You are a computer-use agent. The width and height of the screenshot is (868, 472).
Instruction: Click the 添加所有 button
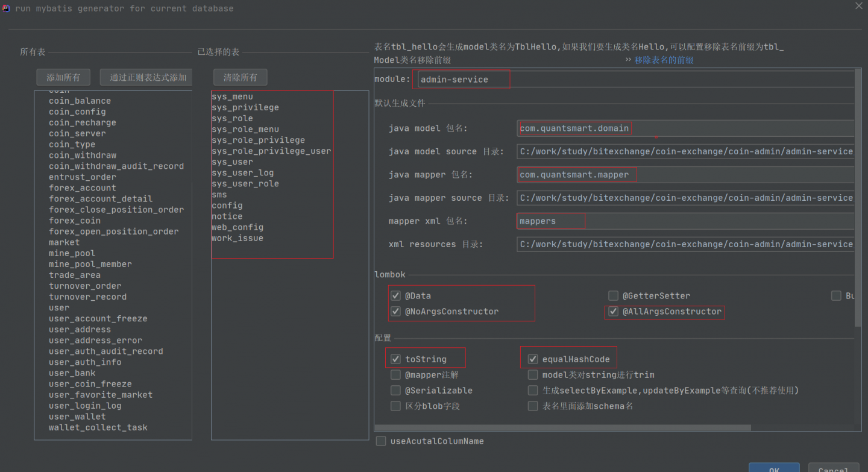63,77
